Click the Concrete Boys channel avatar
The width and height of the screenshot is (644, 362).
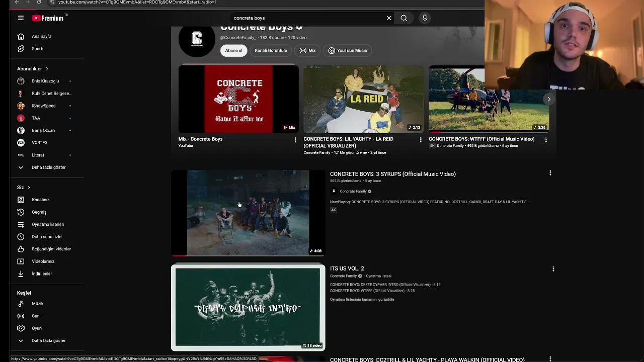(x=197, y=39)
